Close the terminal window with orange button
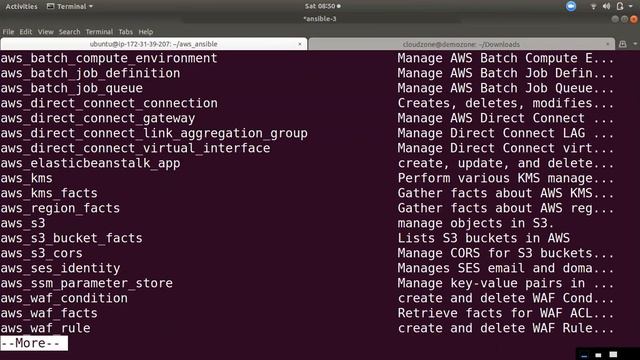Image resolution: width=640 pixels, height=360 pixels. pos(633,19)
